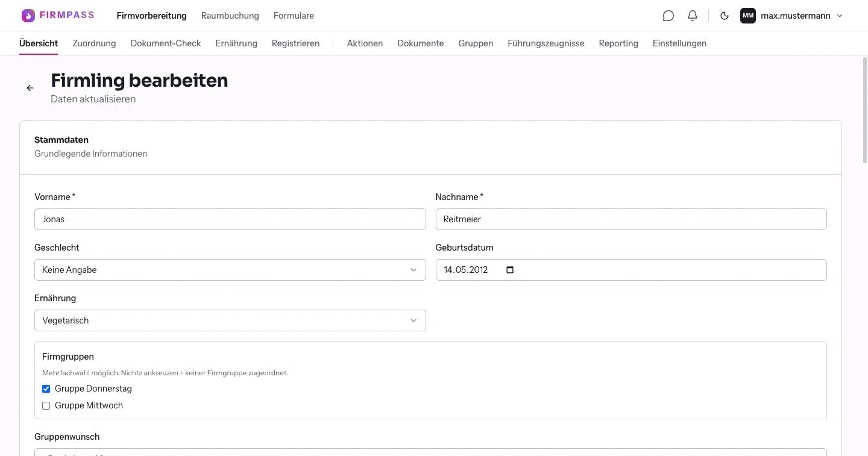Viewport: 868px width, 456px height.
Task: Click into the Nachname field
Action: click(631, 219)
